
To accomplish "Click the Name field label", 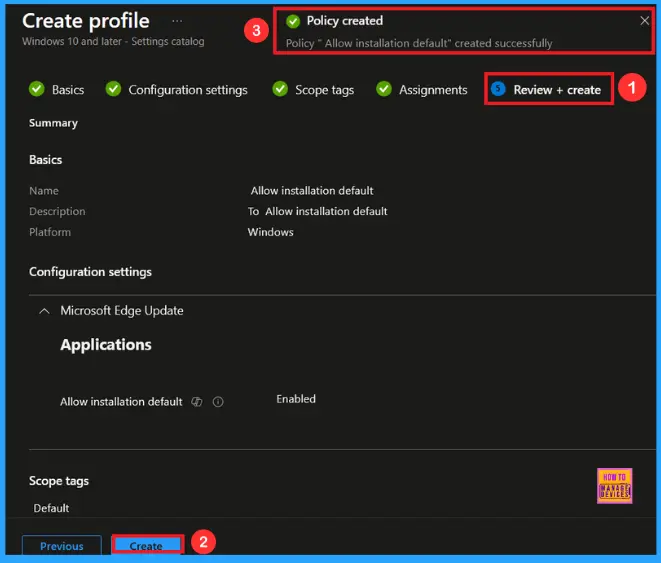I will pos(44,191).
